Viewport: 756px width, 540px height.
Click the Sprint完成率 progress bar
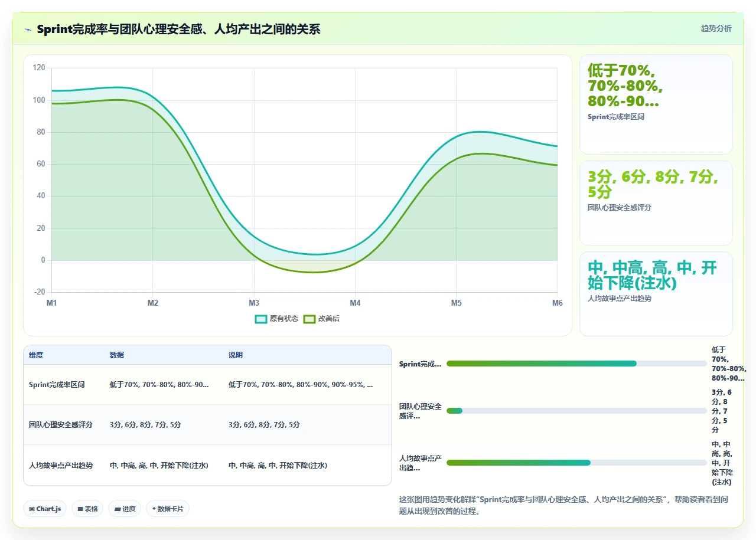point(576,364)
